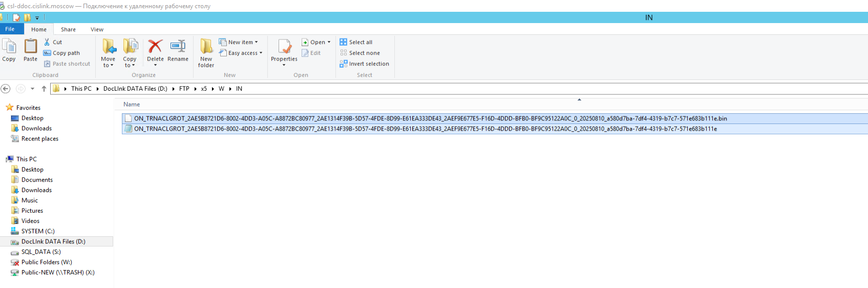
Task: Click DocLInk DATA Files (D:) breadcrumb
Action: [135, 89]
